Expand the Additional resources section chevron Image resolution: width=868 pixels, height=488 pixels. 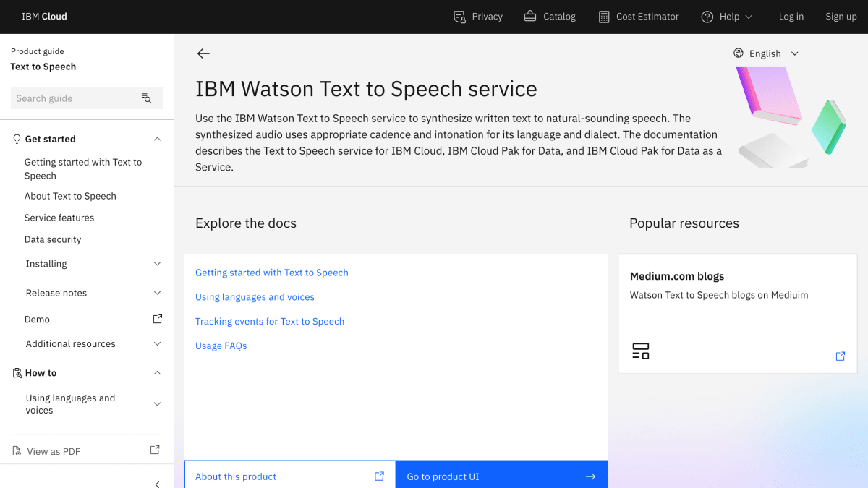click(x=158, y=344)
